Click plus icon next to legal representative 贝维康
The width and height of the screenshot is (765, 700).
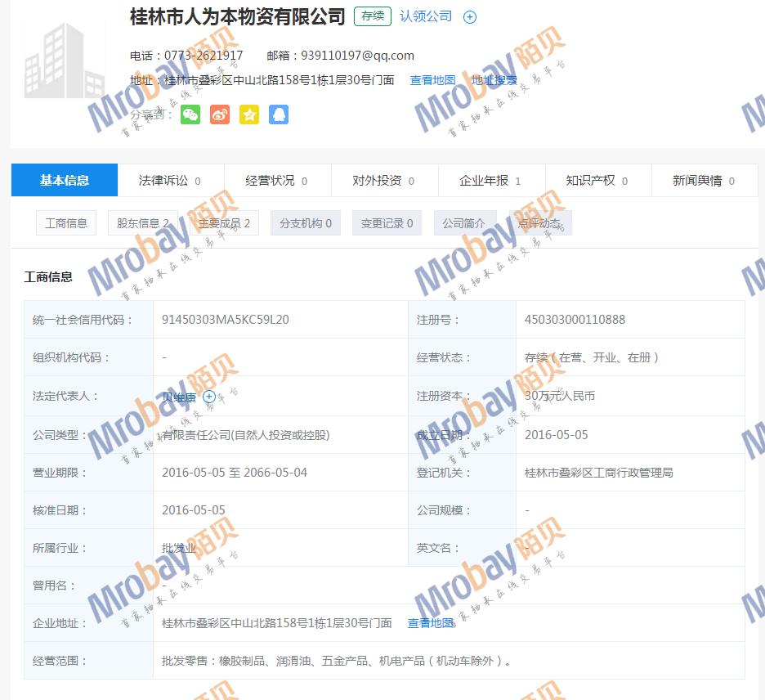click(209, 397)
